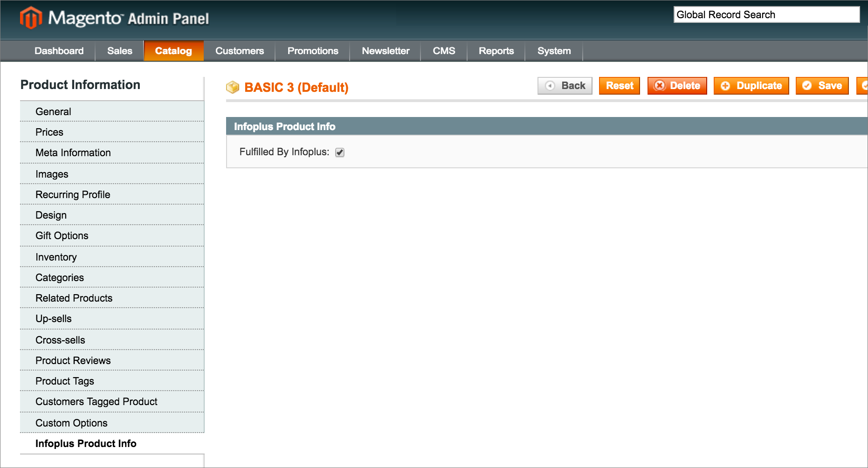
Task: Select the Inventory tab
Action: [x=112, y=257]
